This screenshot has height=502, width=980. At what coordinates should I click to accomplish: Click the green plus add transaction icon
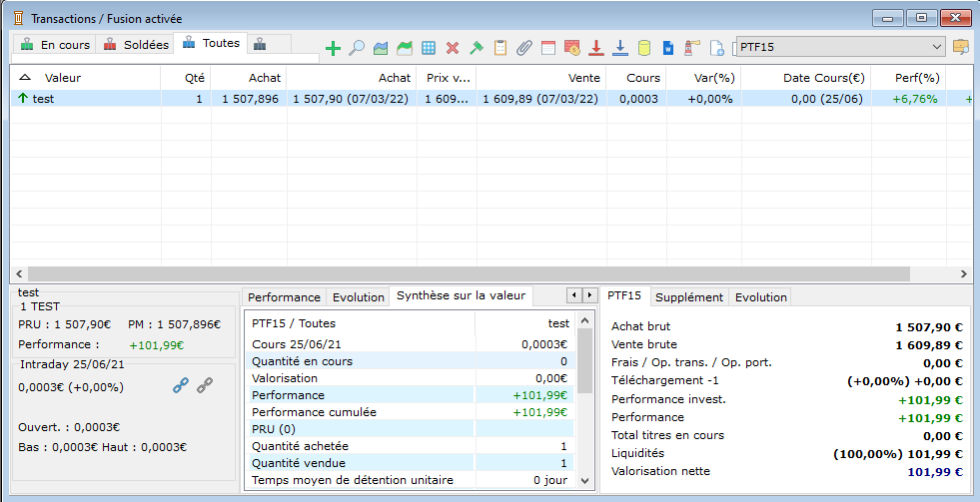click(x=333, y=48)
